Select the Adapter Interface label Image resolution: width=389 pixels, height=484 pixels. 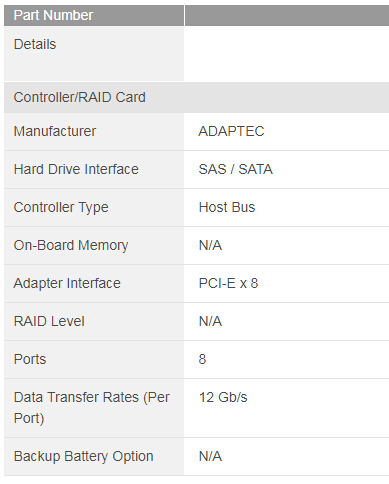pyautogui.click(x=67, y=283)
